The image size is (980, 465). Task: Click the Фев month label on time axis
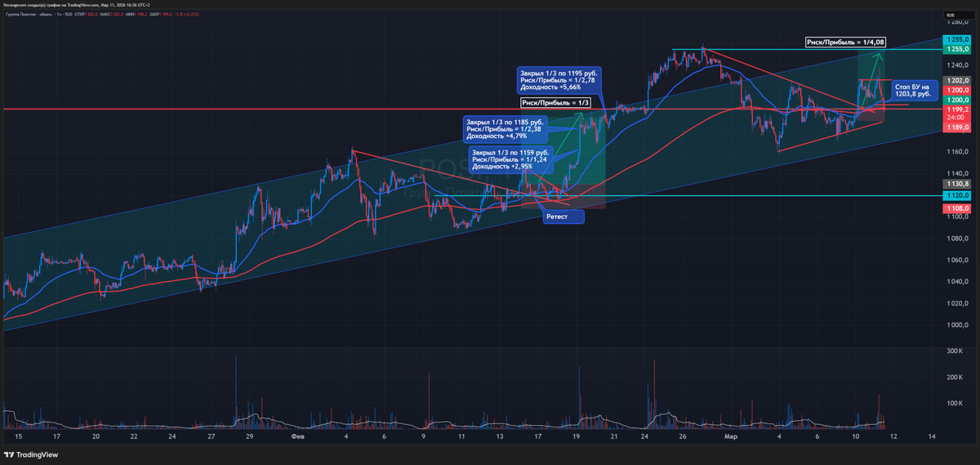point(297,437)
